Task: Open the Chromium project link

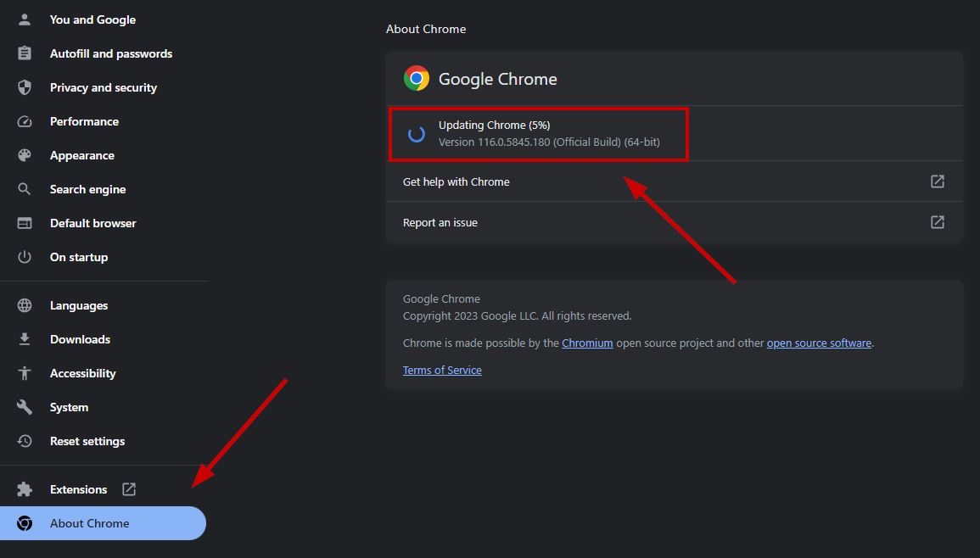Action: (x=587, y=343)
